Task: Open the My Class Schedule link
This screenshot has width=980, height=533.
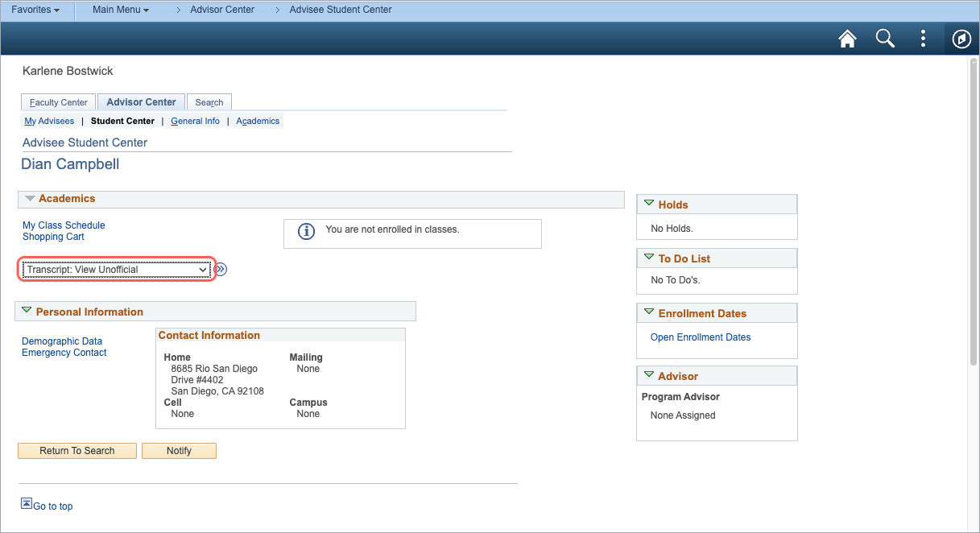Action: pos(63,225)
